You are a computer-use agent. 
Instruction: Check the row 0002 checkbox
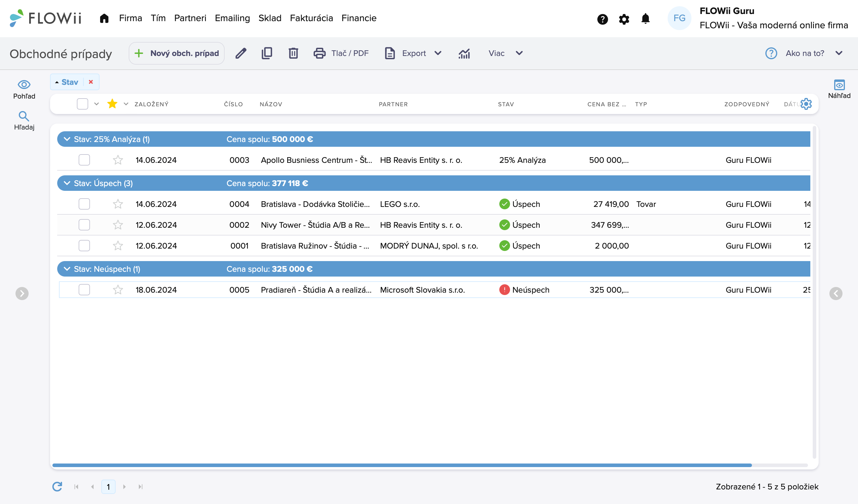84,224
